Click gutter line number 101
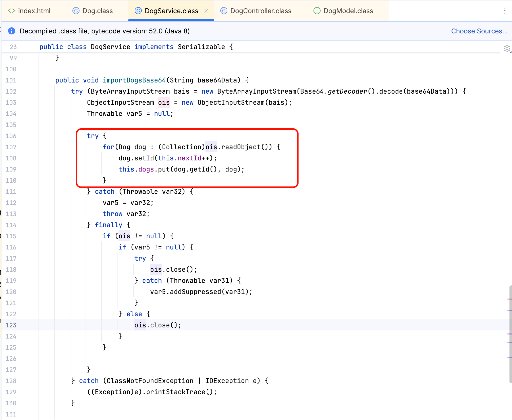512x420 pixels. tap(11, 80)
